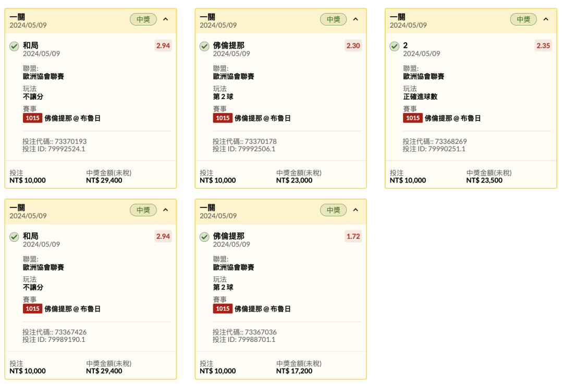
Task: Click the 2.35 odds tag
Action: pos(543,45)
